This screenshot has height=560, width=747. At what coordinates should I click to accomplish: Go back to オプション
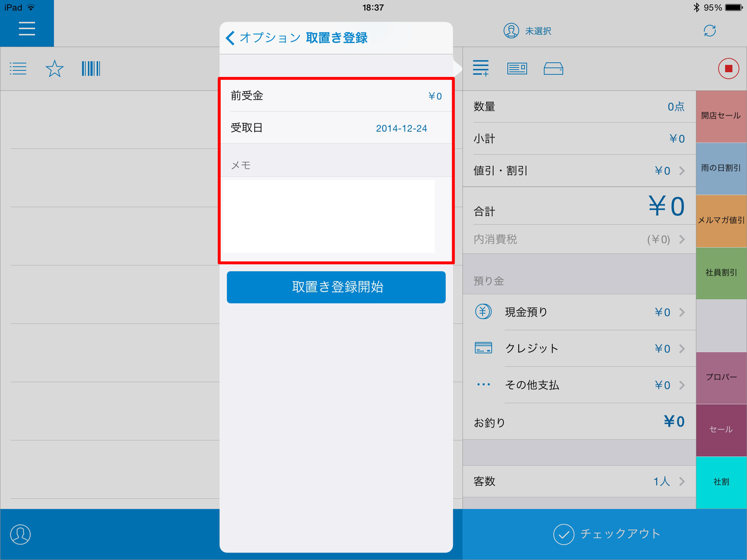(263, 38)
